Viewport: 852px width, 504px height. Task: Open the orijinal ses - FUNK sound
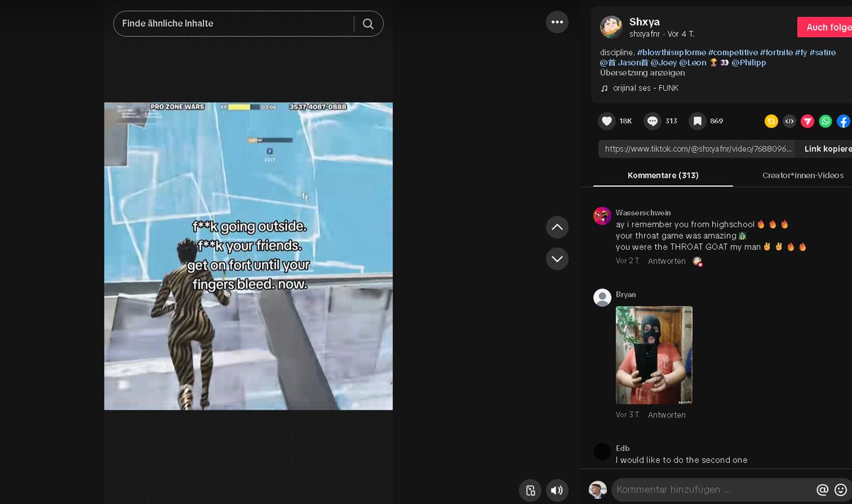646,88
